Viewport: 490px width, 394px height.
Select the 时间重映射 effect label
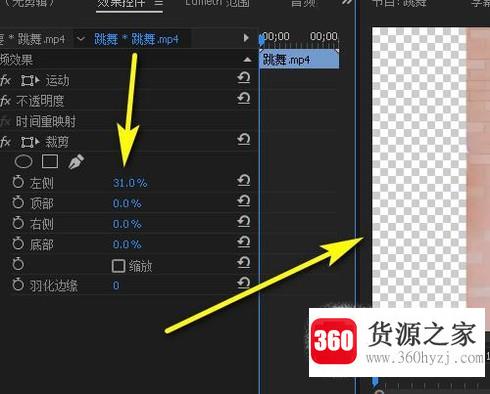pos(46,121)
